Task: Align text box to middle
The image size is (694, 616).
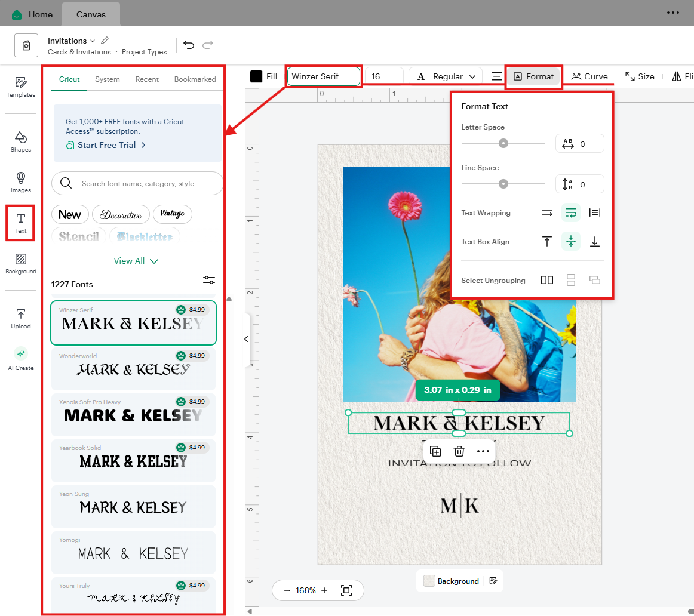Action: 571,242
